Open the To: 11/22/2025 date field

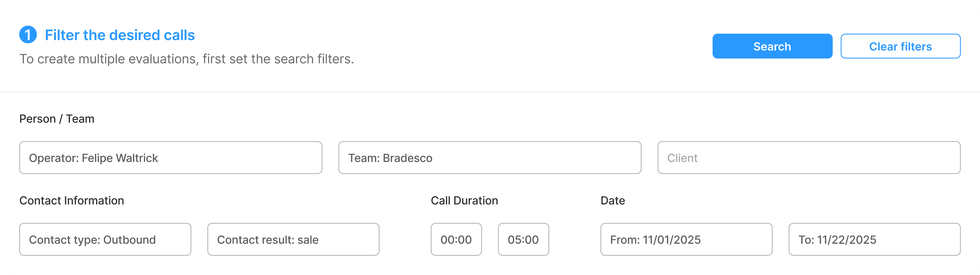[x=875, y=239]
